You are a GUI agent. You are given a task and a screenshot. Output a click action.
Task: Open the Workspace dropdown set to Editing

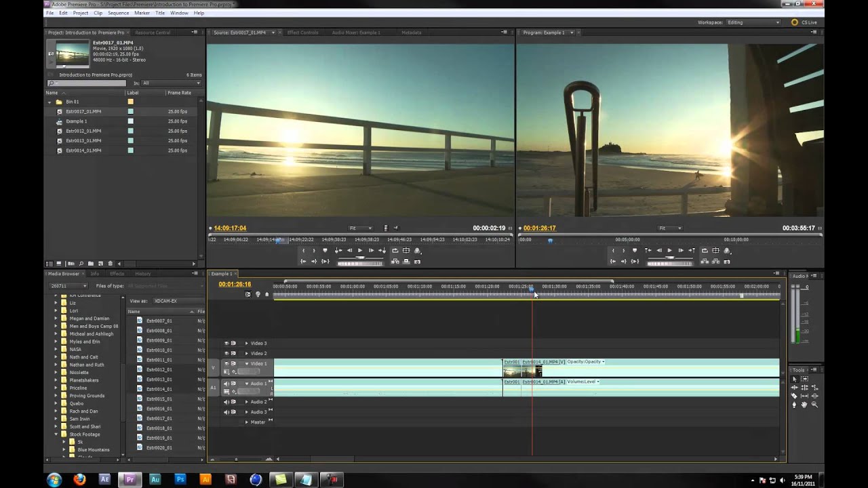753,22
